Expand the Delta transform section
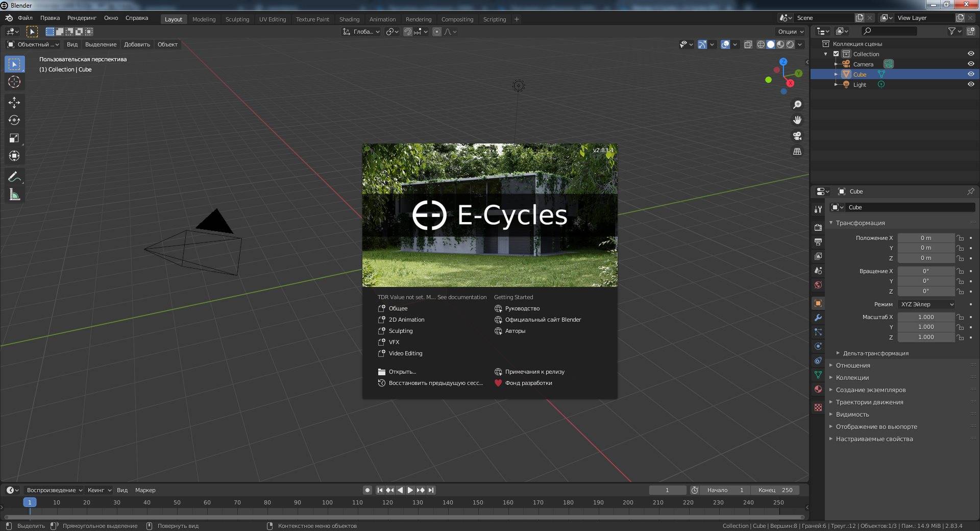The height and width of the screenshot is (531, 980). 875,353
